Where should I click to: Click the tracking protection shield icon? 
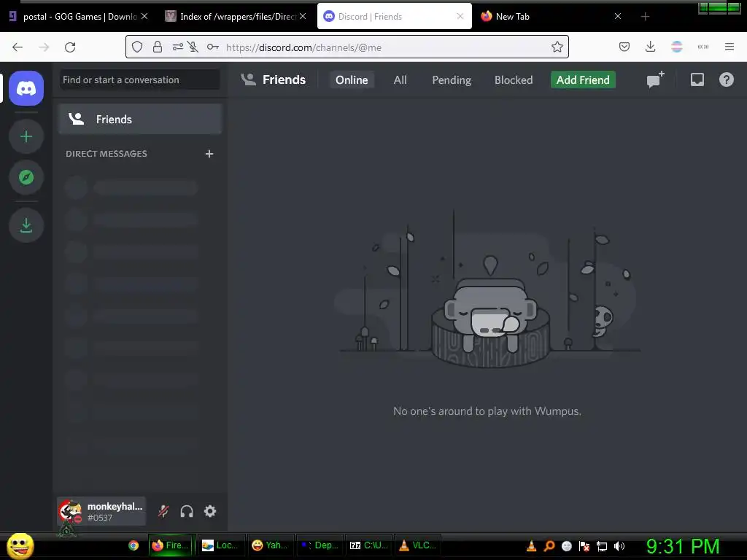pos(137,47)
